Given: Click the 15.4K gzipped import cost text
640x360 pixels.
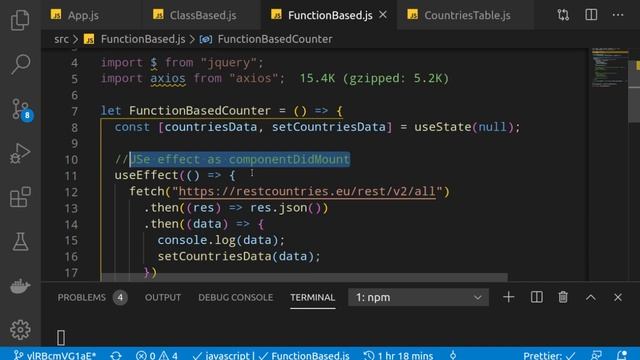Looking at the screenshot, I should [x=374, y=78].
